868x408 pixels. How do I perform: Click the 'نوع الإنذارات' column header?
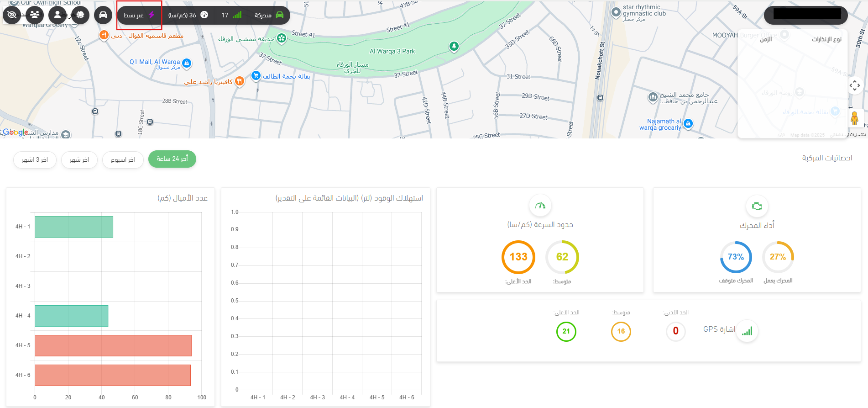tap(826, 39)
